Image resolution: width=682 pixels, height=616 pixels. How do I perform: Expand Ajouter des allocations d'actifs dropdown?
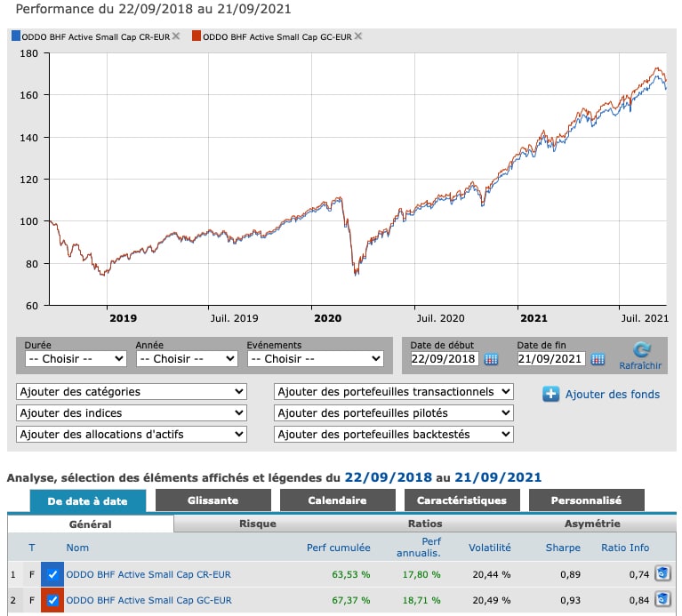point(132,435)
